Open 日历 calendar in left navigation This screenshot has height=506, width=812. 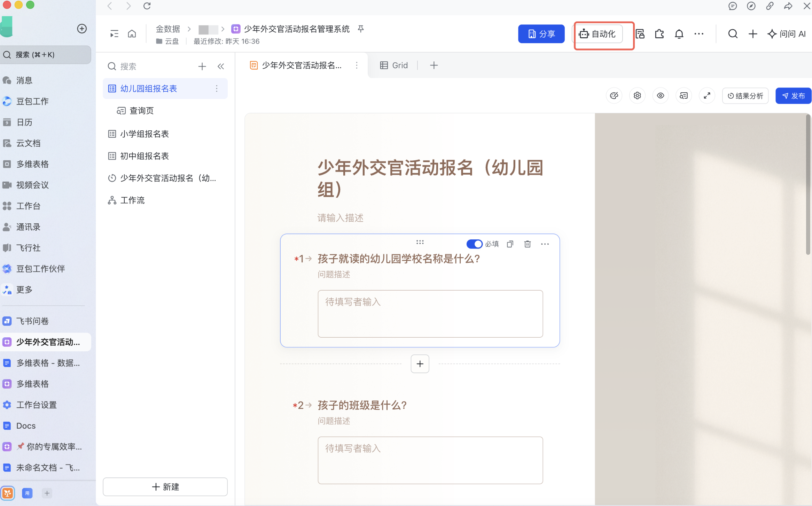click(x=46, y=122)
